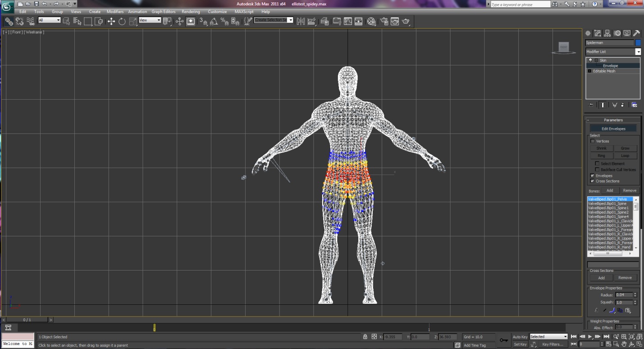Click the Select and Link chain icon
The height and width of the screenshot is (349, 644).
[9, 21]
